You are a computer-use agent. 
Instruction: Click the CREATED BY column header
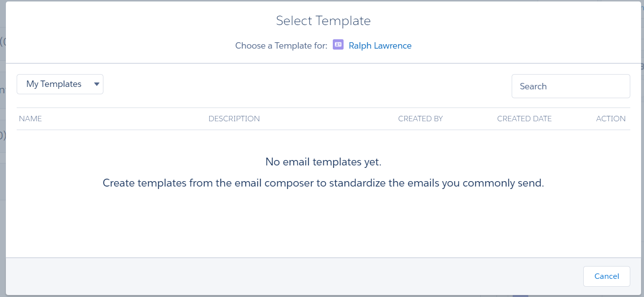(420, 119)
